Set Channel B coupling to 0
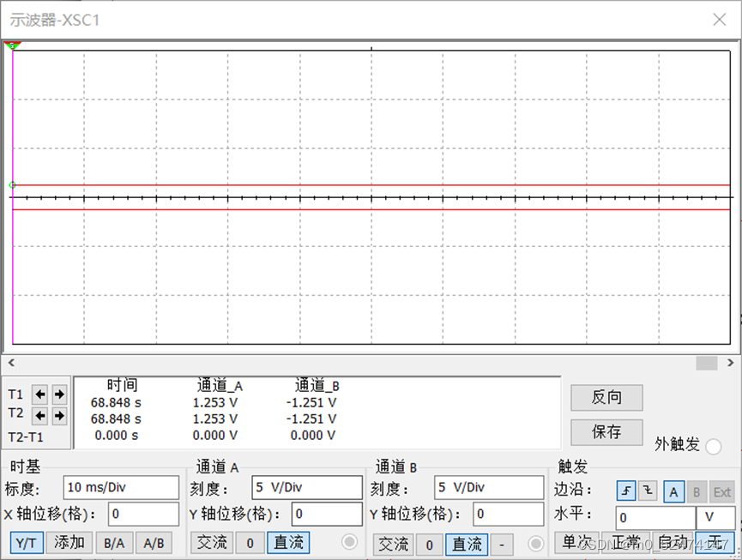The image size is (742, 560). 429,545
